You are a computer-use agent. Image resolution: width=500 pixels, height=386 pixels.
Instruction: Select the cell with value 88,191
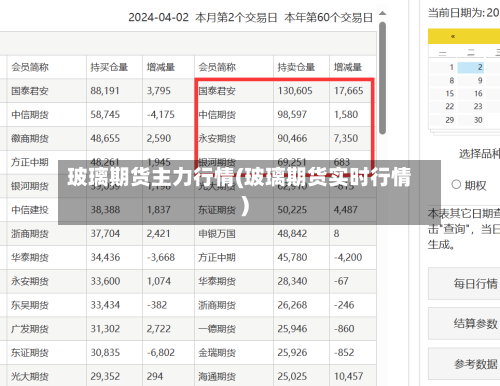pyautogui.click(x=115, y=91)
